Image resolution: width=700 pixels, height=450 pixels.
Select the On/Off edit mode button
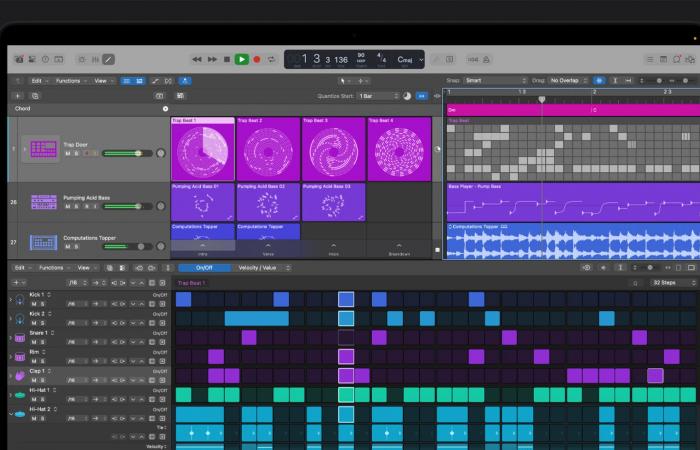pos(204,268)
